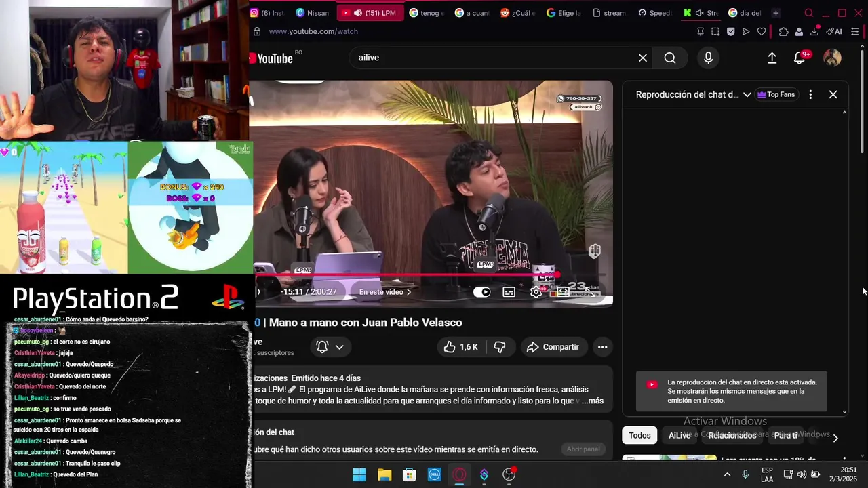
Task: Click the Top Fans badge in chat
Action: tap(776, 95)
